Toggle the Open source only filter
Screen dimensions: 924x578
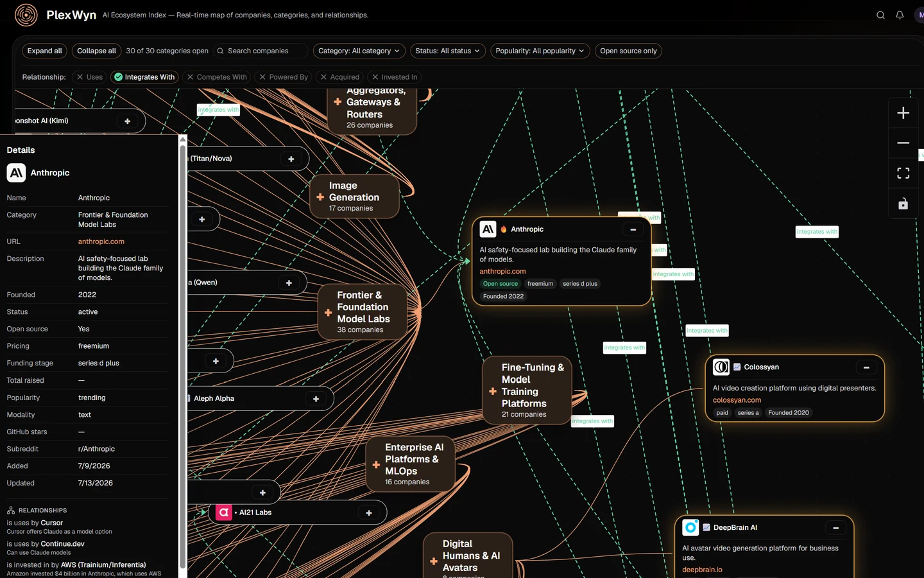[628, 51]
